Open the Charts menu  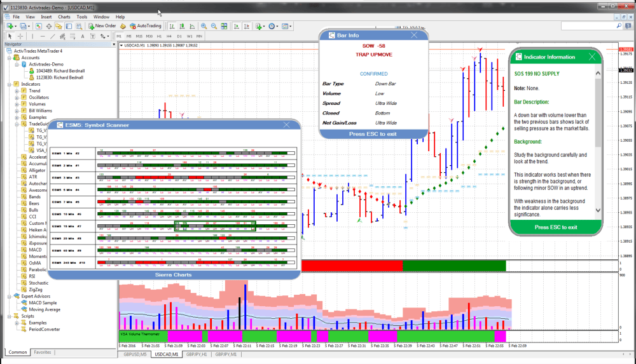point(64,17)
